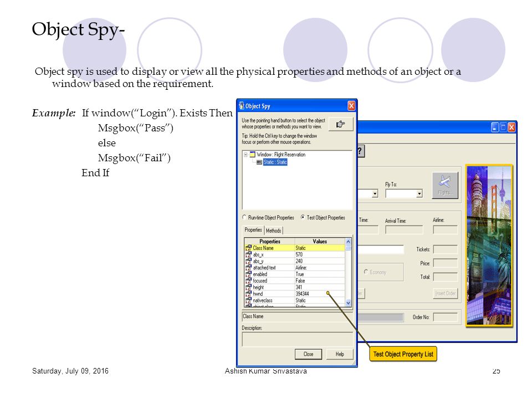This screenshot has width=532, height=399.
Task: Select the enabled property row
Action: tap(294, 274)
